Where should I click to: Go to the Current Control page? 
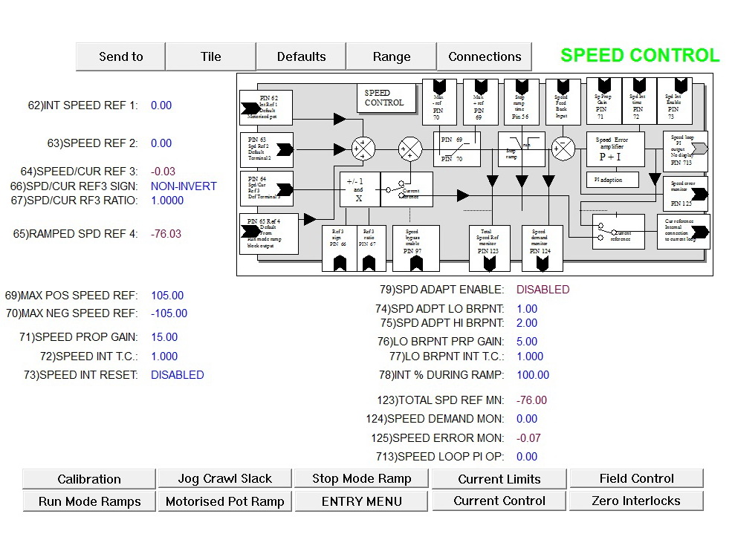[x=499, y=501]
